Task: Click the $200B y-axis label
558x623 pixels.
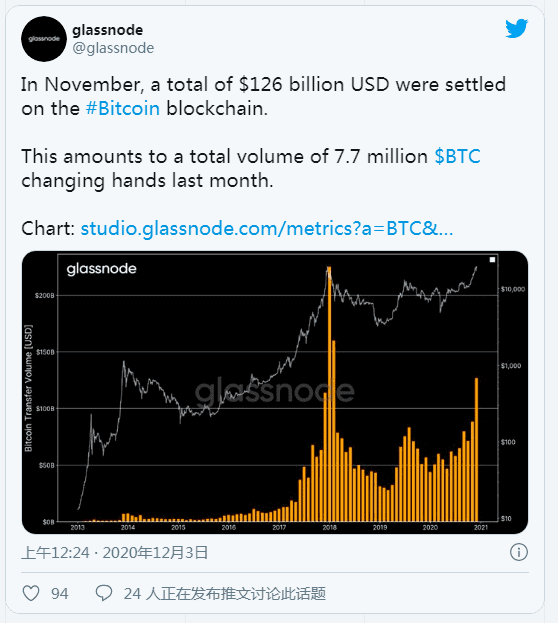Action: 45,296
